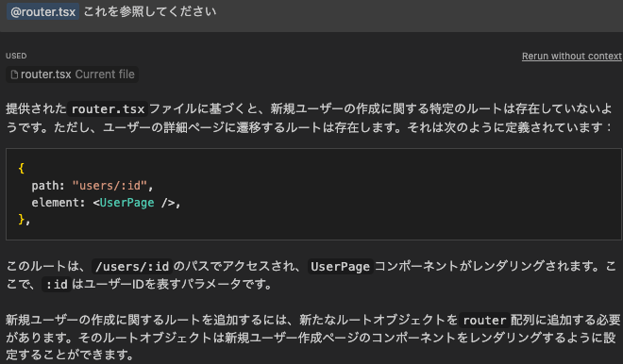Image resolution: width=623 pixels, height=364 pixels.
Task: Click 'Rerun without context' link
Action: tap(572, 56)
